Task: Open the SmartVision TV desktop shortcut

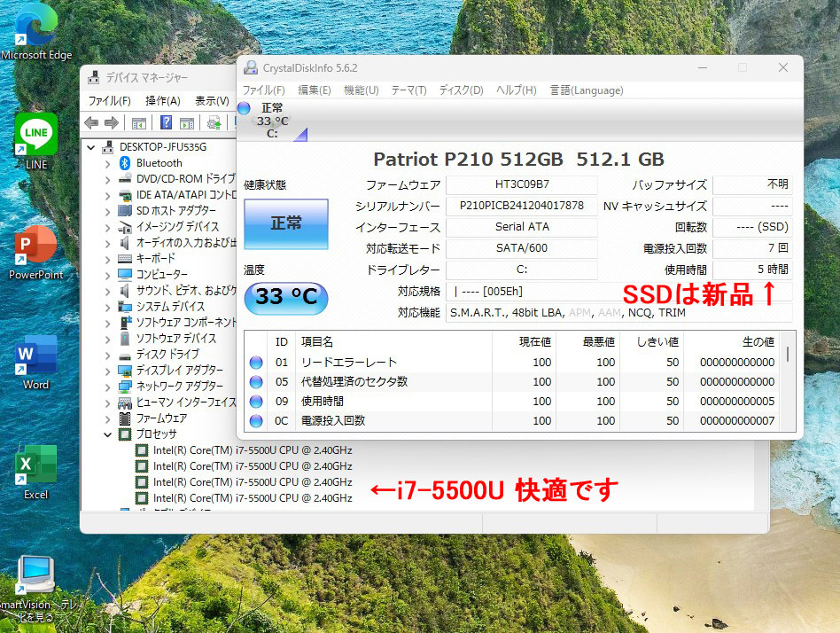Action: pyautogui.click(x=36, y=589)
